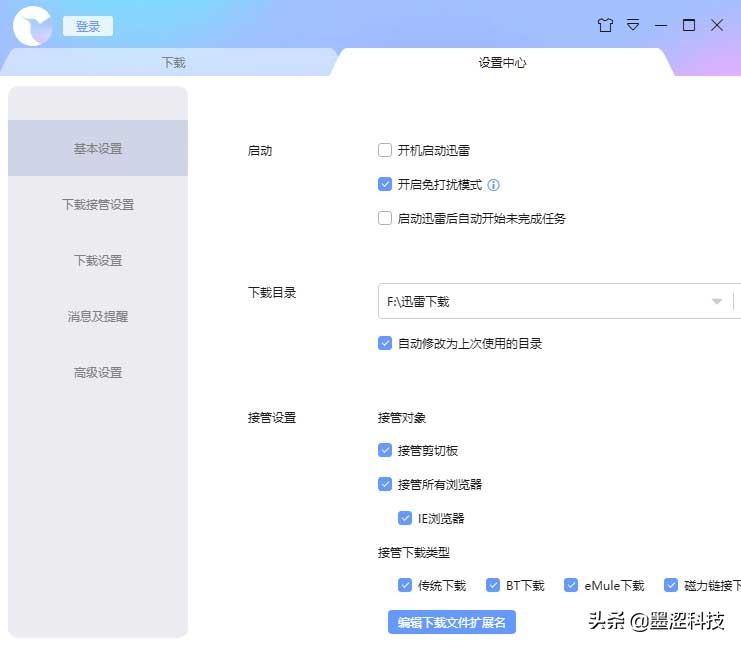The width and height of the screenshot is (741, 647).
Task: Click the Xunlei bird logo avatar
Action: coord(32,26)
